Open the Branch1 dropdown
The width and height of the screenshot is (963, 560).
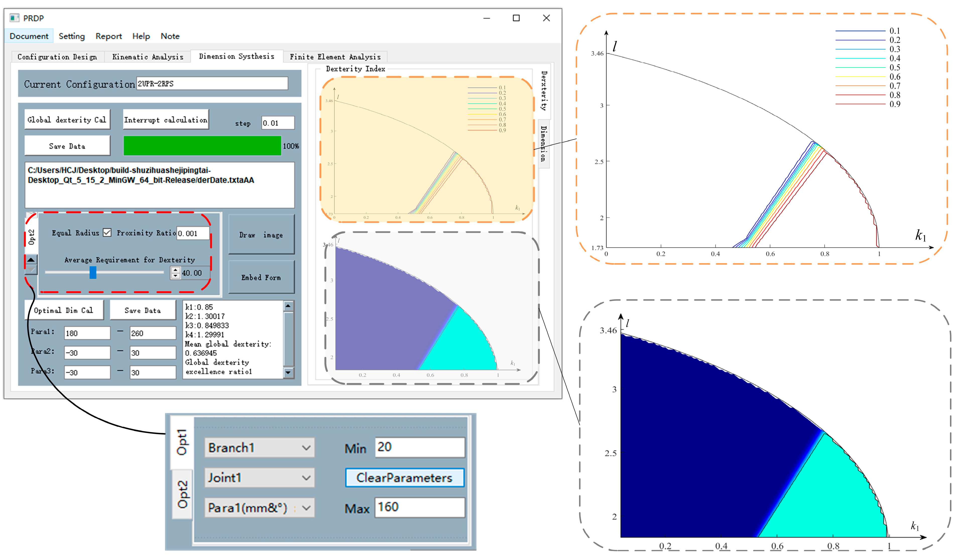click(259, 448)
